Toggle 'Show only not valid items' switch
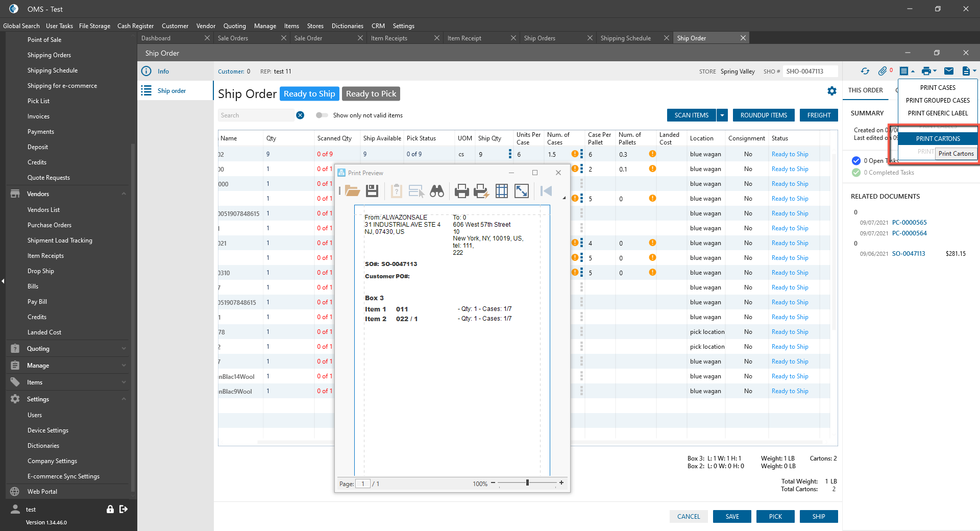This screenshot has width=980, height=531. tap(322, 115)
